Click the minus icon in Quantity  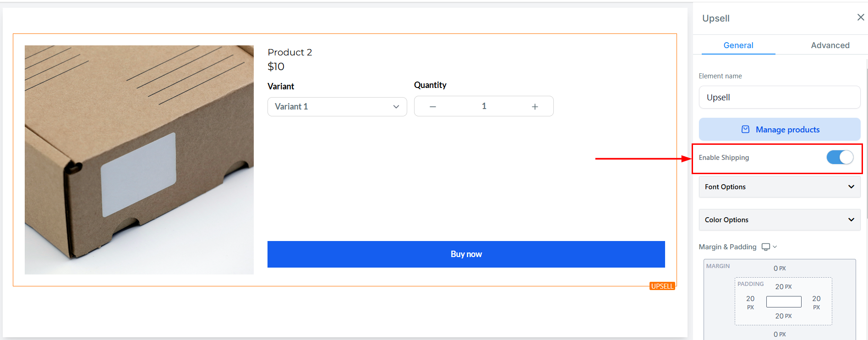[x=433, y=107]
